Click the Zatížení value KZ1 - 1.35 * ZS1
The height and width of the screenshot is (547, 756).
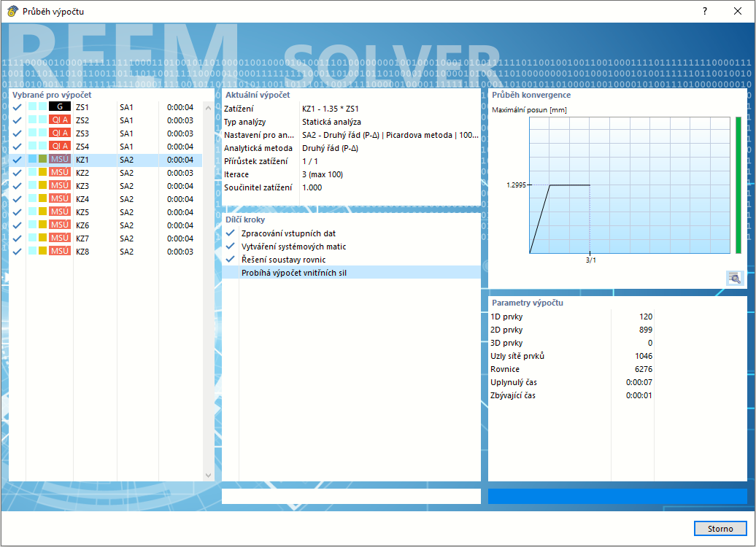point(331,109)
